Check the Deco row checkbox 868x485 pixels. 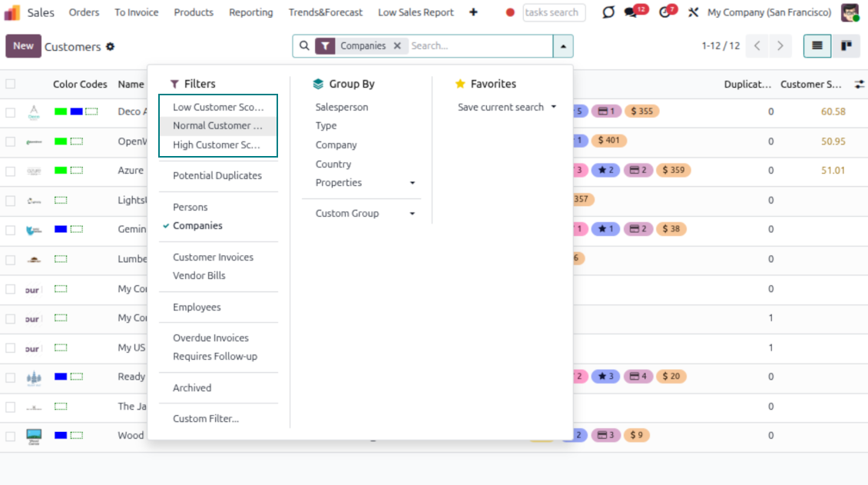pos(11,112)
